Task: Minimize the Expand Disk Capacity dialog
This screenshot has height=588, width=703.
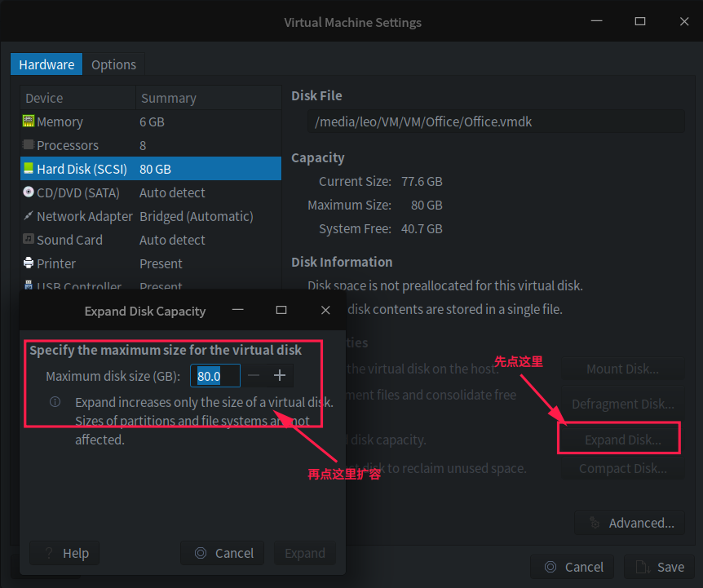Action: 237,310
